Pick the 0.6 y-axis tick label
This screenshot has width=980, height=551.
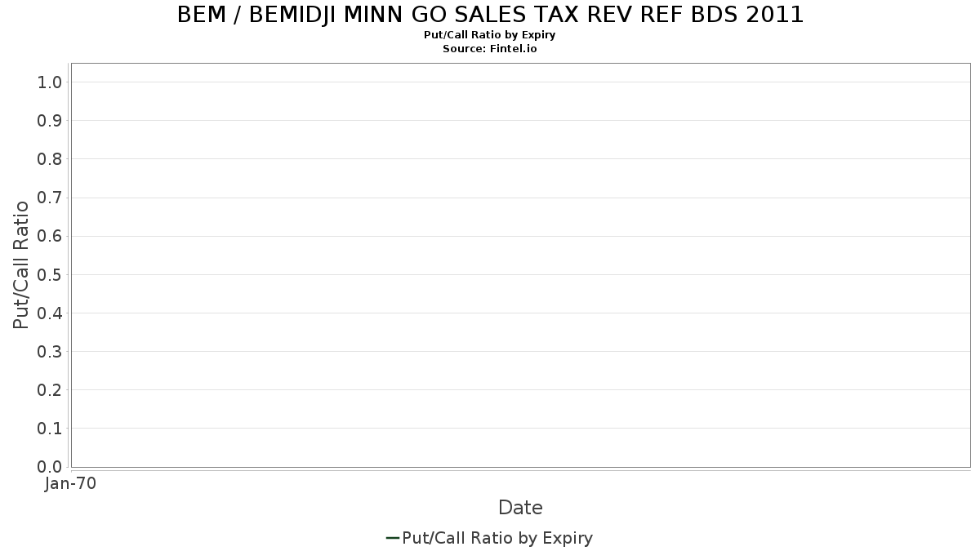50,236
